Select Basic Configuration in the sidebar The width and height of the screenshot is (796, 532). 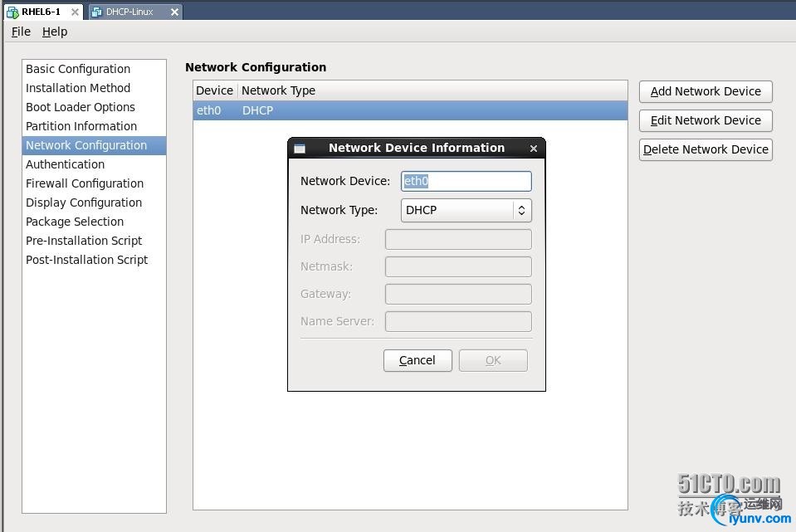[94, 69]
